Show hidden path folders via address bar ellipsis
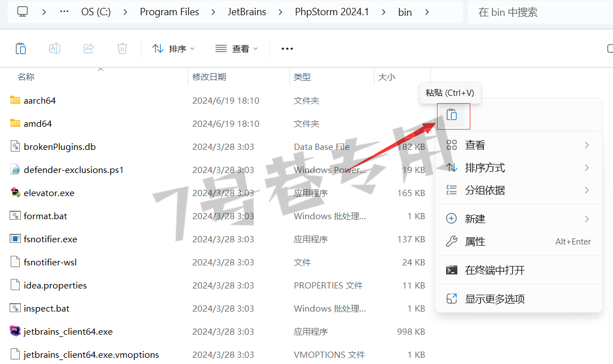Image resolution: width=613 pixels, height=364 pixels. (64, 12)
